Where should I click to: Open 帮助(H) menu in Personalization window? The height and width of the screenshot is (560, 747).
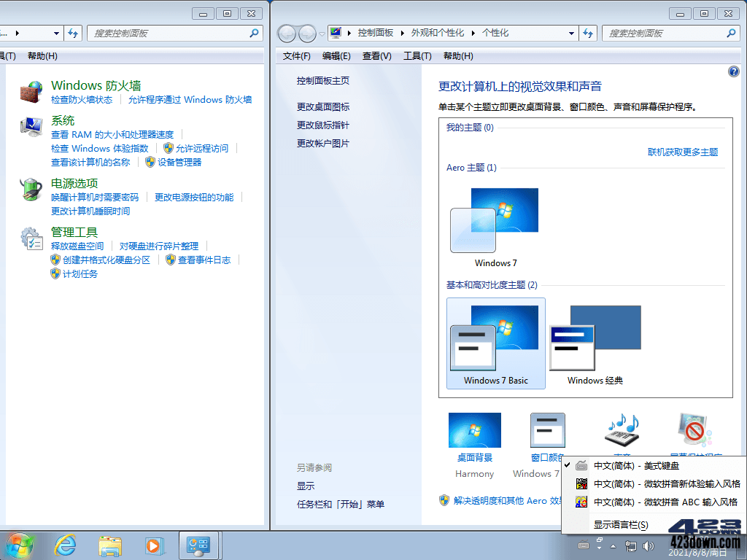[458, 55]
